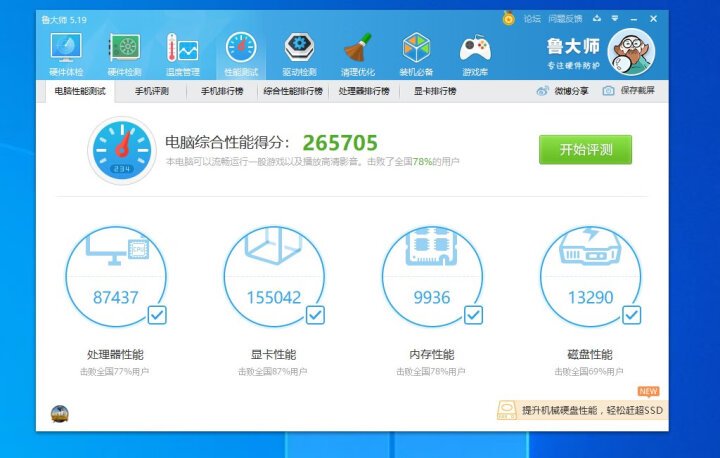Open the 论坛 forum link

pyautogui.click(x=532, y=19)
